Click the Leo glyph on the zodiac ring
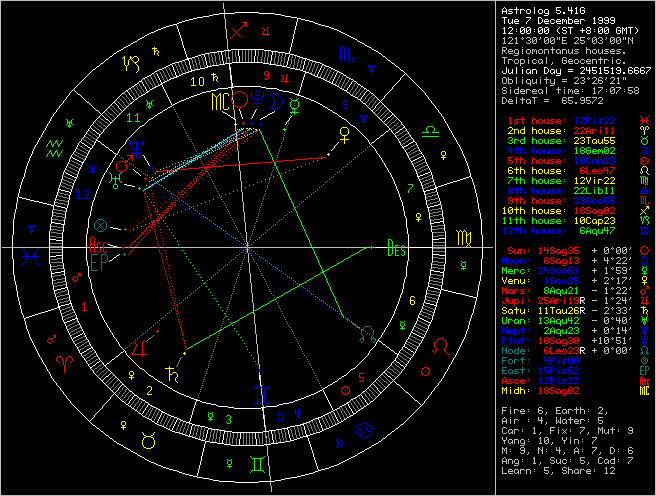Image resolution: width=656 pixels, height=496 pixels. tap(439, 345)
